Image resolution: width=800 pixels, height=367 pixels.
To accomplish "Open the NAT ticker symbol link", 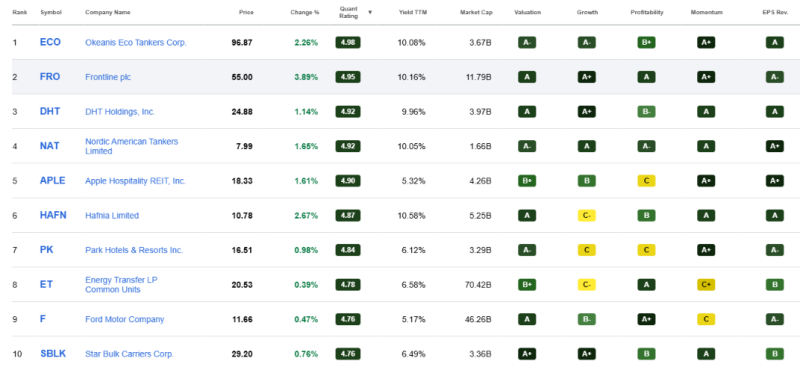I will [49, 146].
